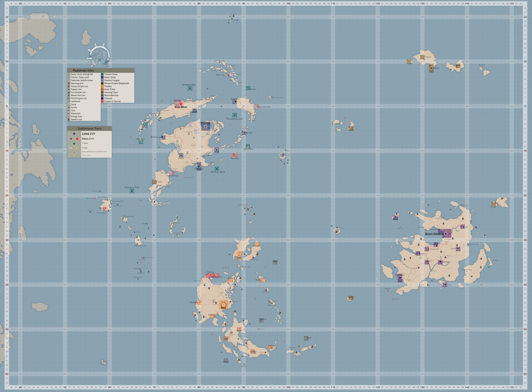The image size is (532, 392).
Task: Click 'Grotto' legend entry text
Action: [74, 108]
